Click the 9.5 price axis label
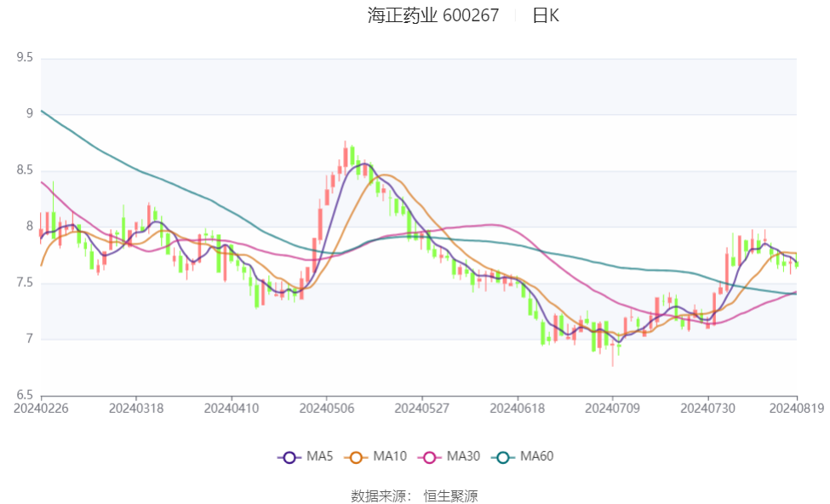830x504 pixels. pyautogui.click(x=25, y=57)
